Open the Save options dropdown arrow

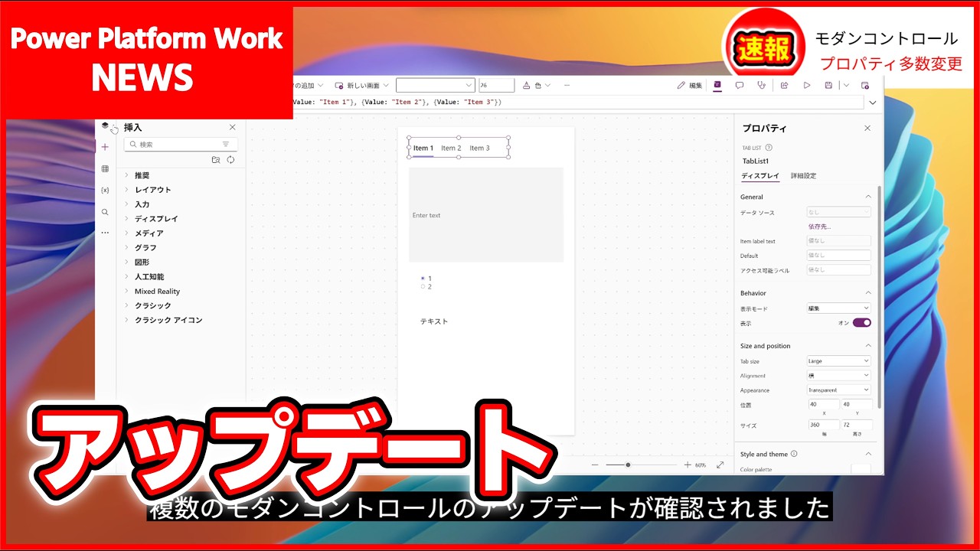pos(846,86)
